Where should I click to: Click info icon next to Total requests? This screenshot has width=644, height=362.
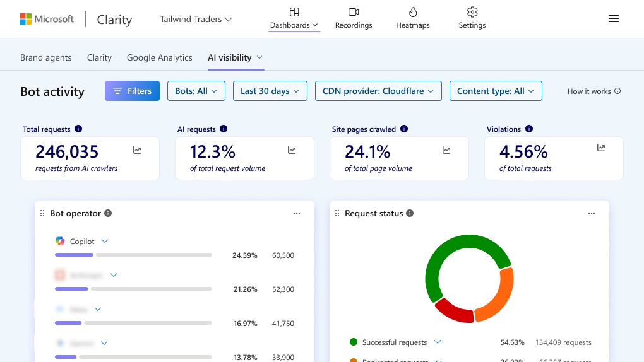(x=78, y=129)
